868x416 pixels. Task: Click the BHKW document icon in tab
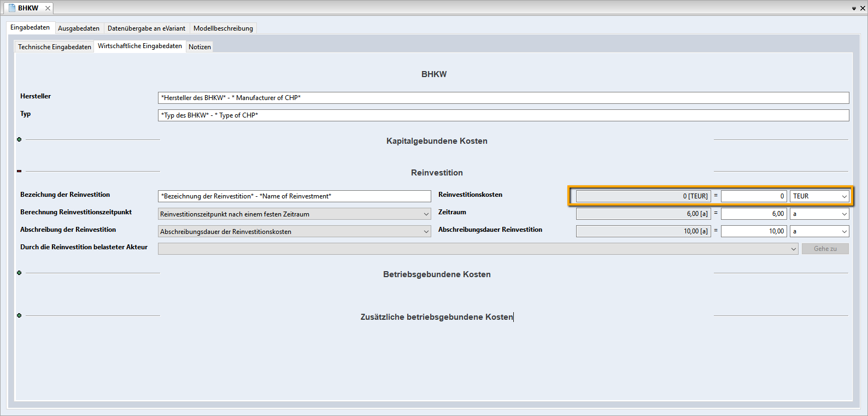(x=12, y=8)
